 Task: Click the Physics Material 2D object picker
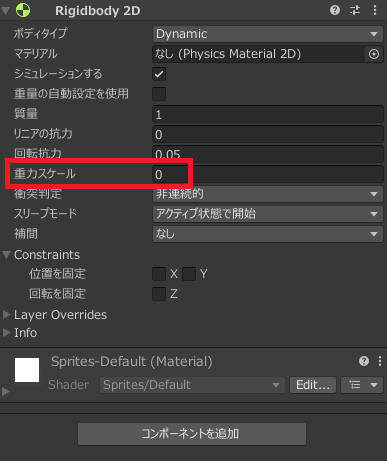374,54
